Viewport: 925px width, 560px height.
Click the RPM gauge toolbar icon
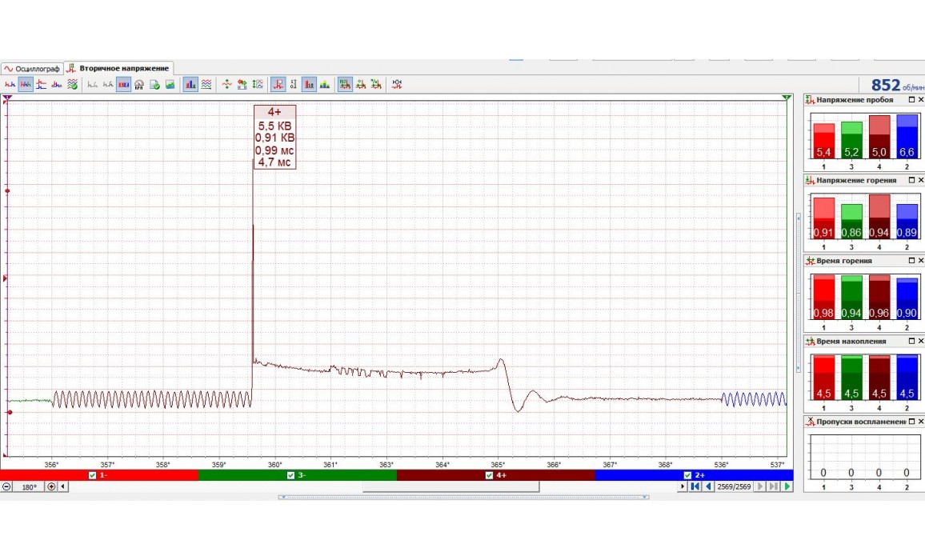point(139,84)
